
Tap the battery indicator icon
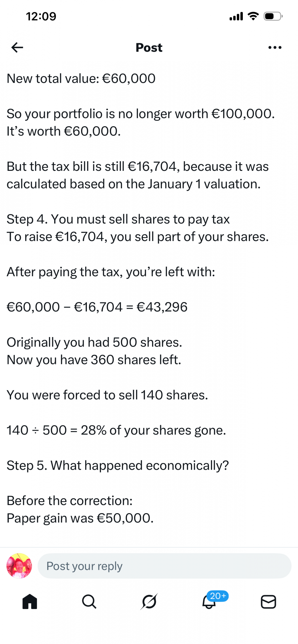click(x=273, y=16)
